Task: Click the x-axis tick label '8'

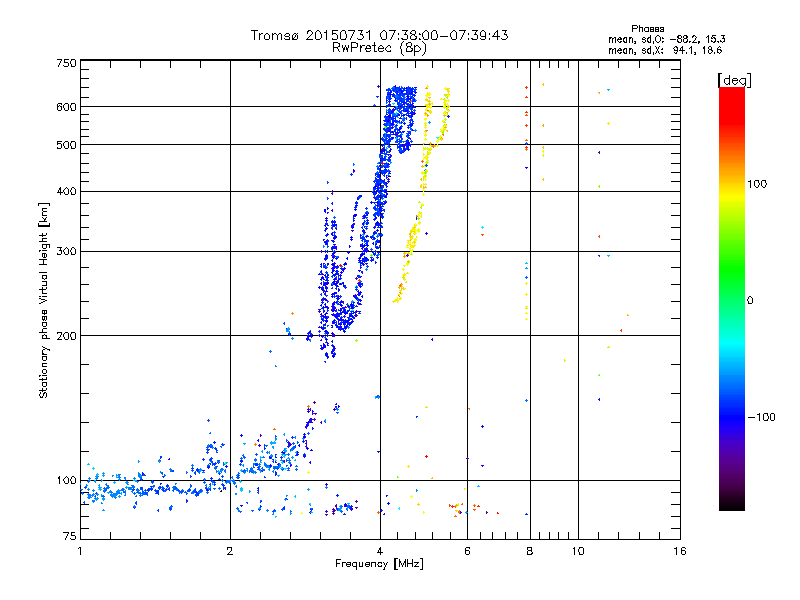Action: coord(530,551)
